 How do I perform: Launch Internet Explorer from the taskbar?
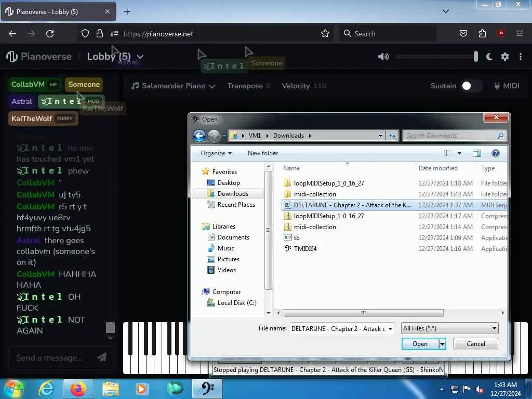coord(46,389)
